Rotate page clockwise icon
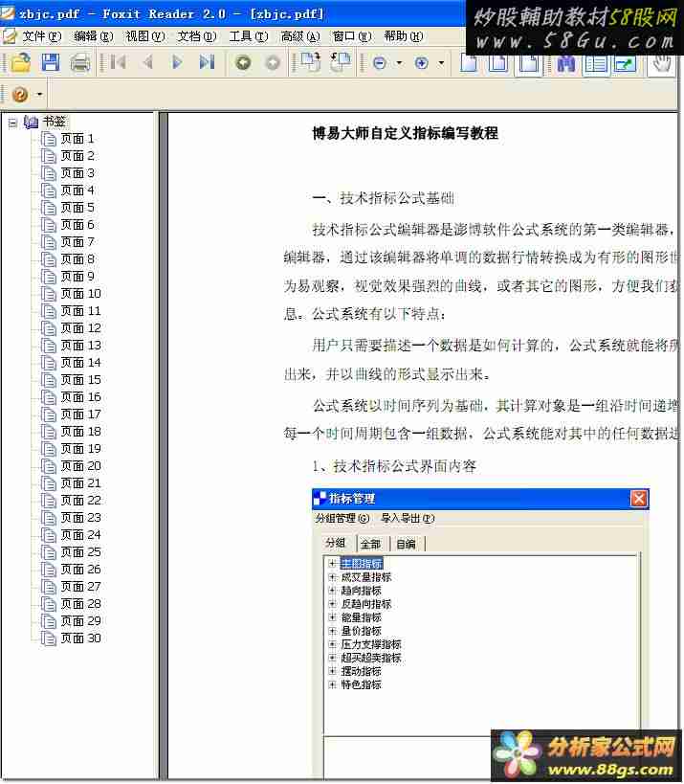 (x=310, y=62)
